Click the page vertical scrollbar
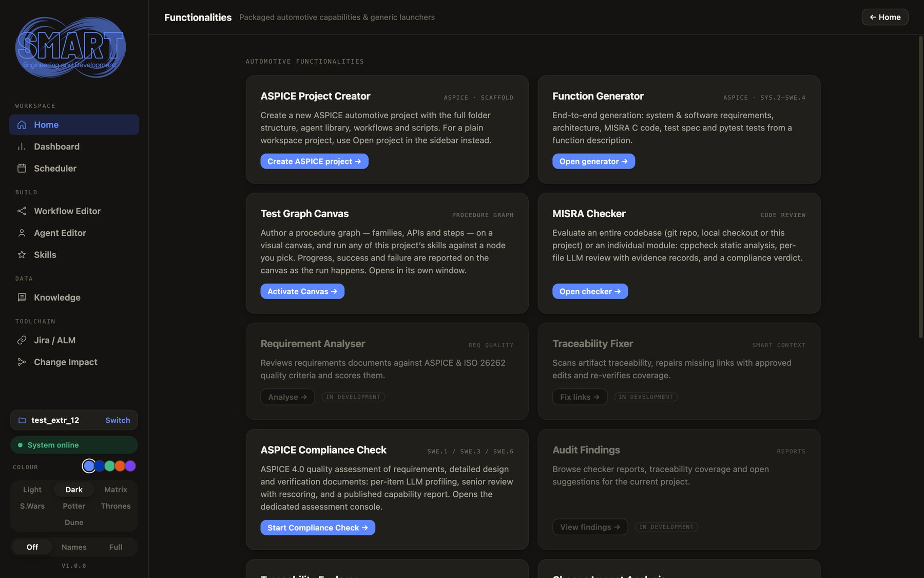This screenshot has height=578, width=924. (x=921, y=187)
